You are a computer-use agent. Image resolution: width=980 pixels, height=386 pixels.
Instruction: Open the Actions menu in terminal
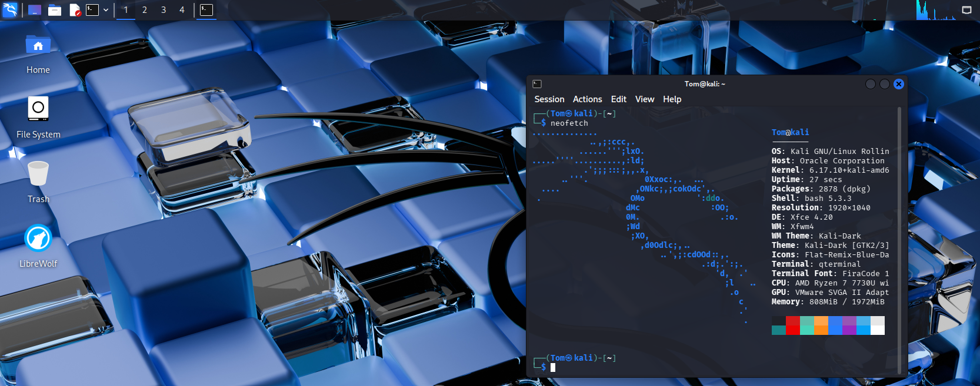[x=587, y=99]
